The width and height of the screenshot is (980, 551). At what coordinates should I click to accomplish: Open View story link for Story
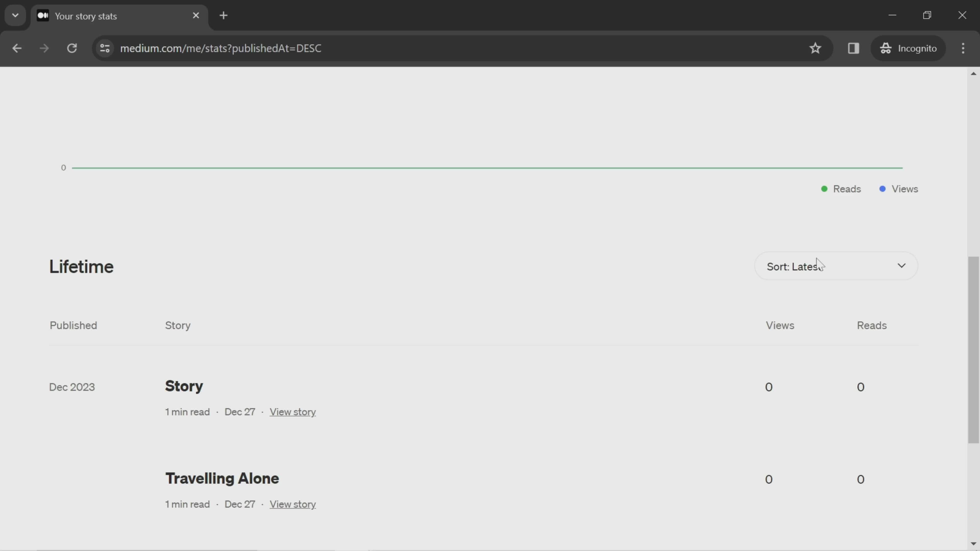tap(292, 412)
